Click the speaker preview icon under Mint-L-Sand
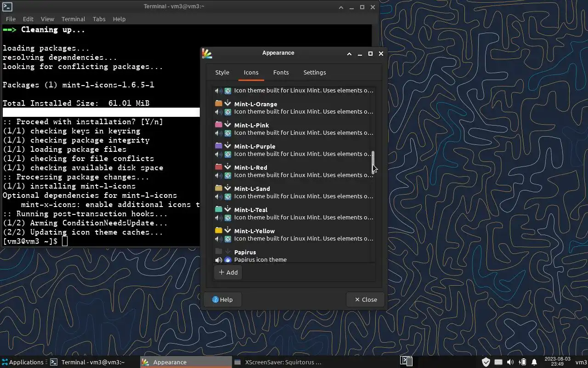 point(219,196)
